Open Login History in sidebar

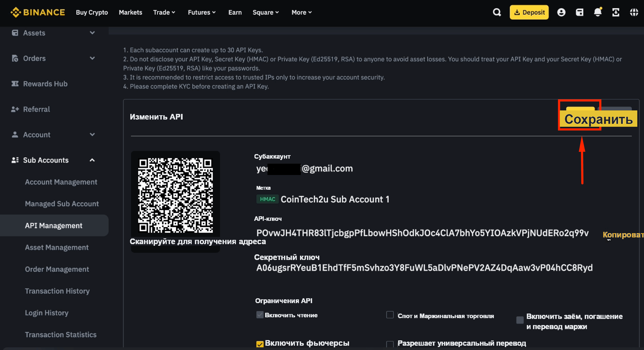tap(47, 313)
